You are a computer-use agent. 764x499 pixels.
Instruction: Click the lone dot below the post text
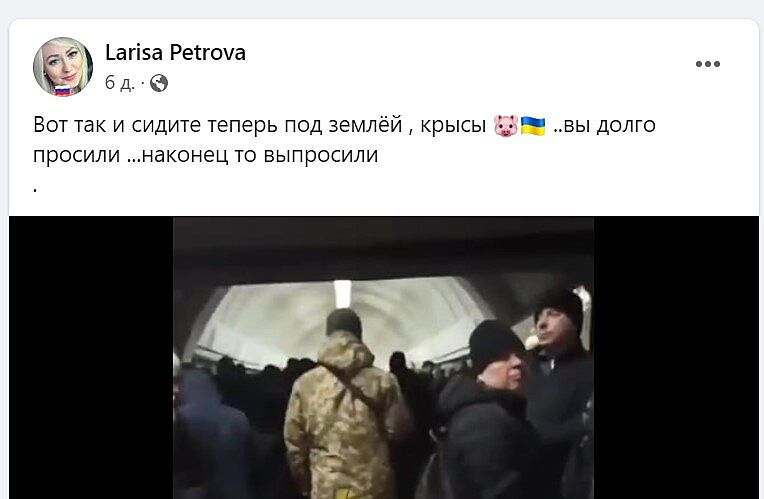point(35,191)
